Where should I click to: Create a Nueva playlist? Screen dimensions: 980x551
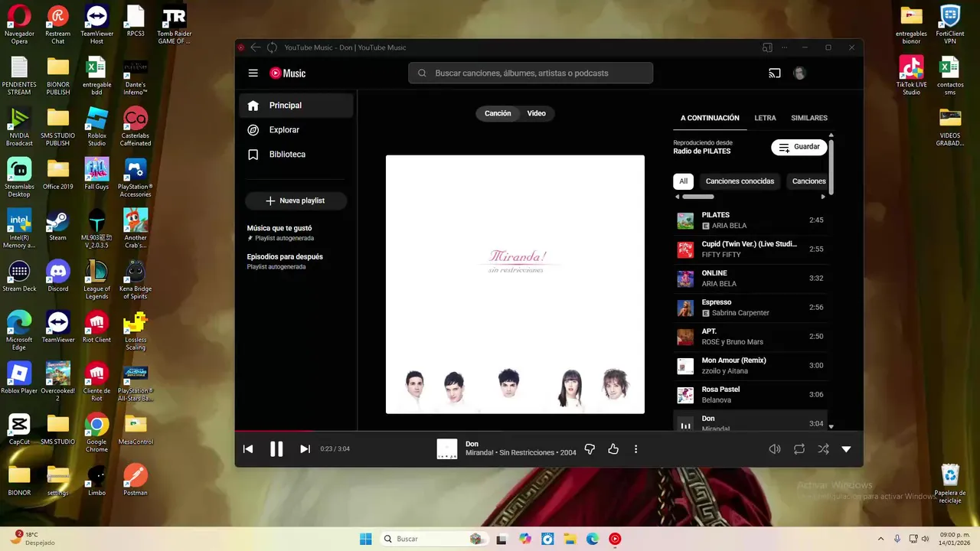(x=296, y=201)
